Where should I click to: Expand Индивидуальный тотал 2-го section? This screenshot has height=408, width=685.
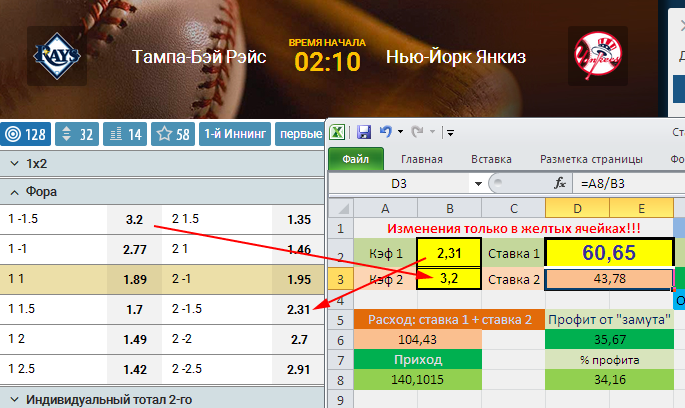coord(162,399)
